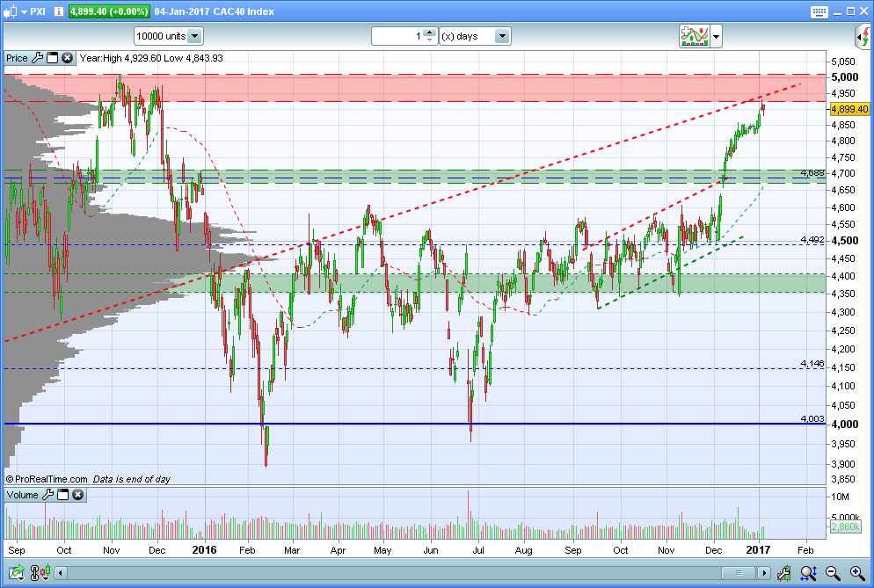Screen dimensions: 874x588
Task: Click the vertical autoscale zoom icon
Action: click(x=809, y=572)
